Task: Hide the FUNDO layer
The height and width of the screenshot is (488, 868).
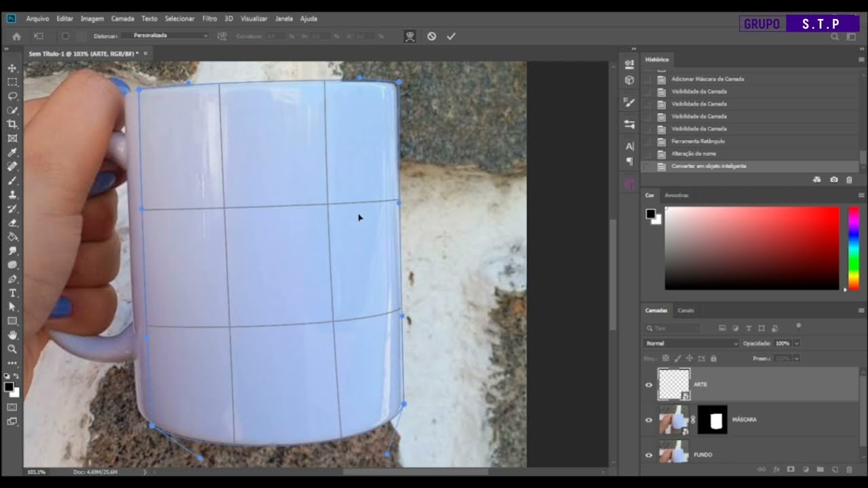Action: 648,455
